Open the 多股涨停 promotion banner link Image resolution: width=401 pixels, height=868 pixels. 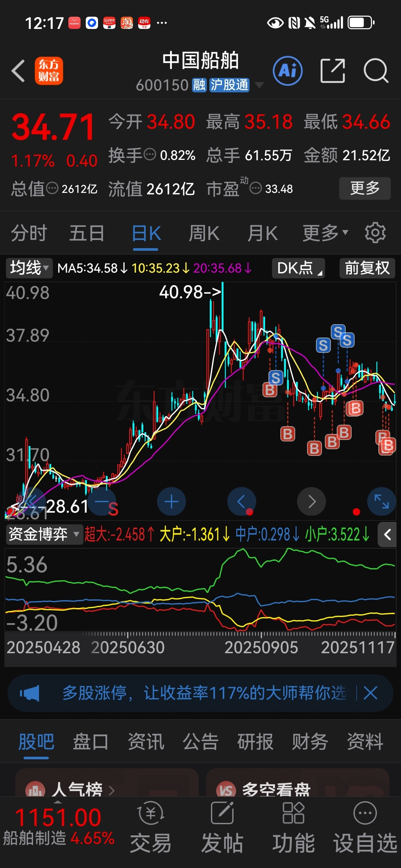click(x=205, y=693)
